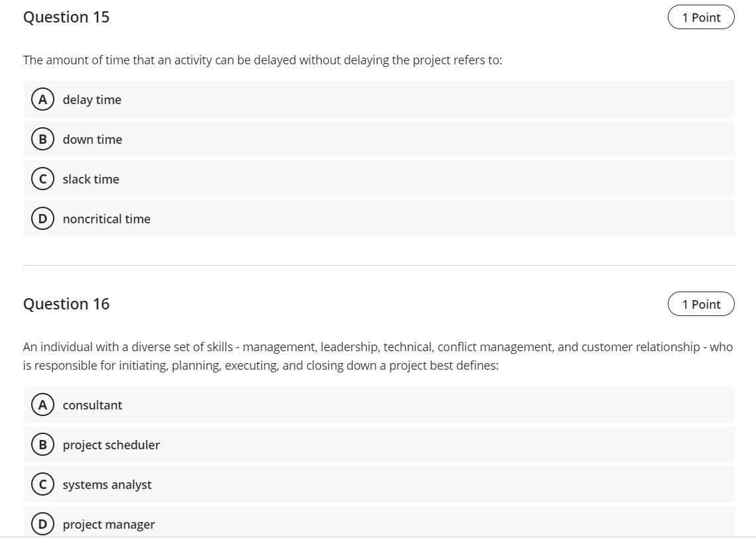The height and width of the screenshot is (538, 756).
Task: Click the 'Question 15' heading
Action: [x=66, y=17]
